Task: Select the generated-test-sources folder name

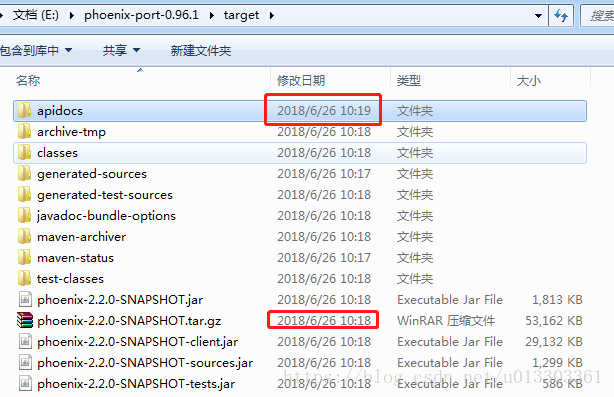Action: [105, 195]
